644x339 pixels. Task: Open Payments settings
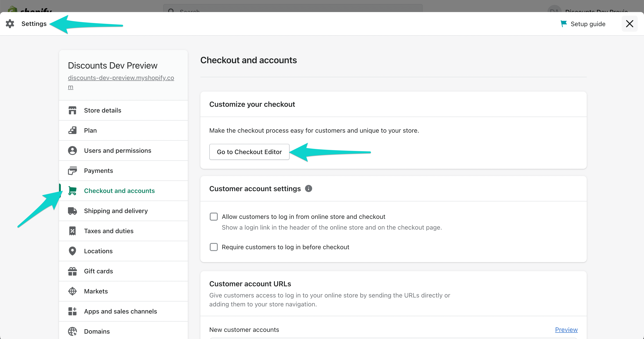point(123,171)
